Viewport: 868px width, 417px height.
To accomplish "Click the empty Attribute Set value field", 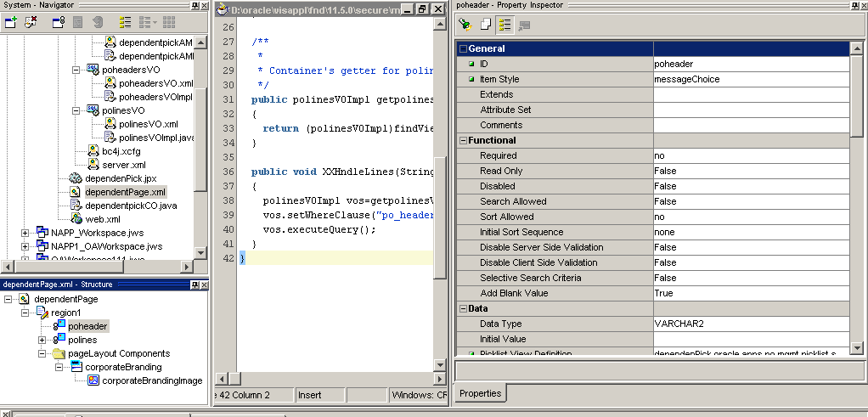I will [x=751, y=110].
